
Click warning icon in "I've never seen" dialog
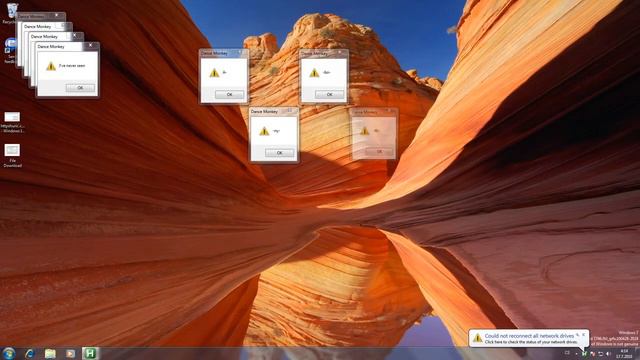(51, 66)
